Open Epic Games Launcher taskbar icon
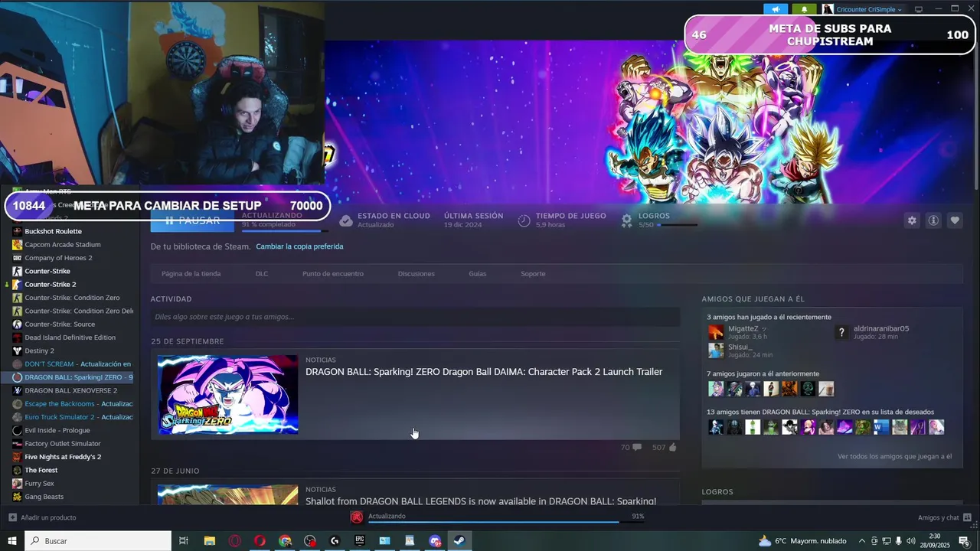Screen dimensions: 980x551 [x=360, y=541]
